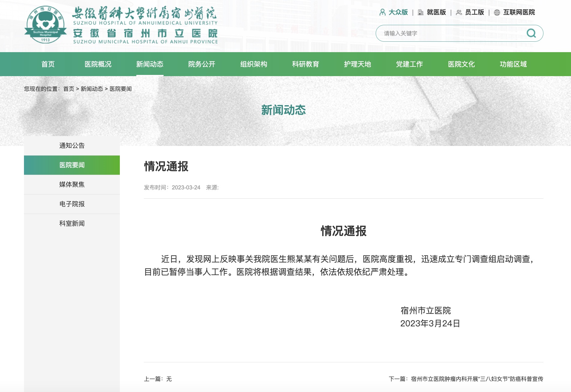Click the search magnifier icon
Image resolution: width=571 pixels, height=392 pixels.
pos(531,33)
